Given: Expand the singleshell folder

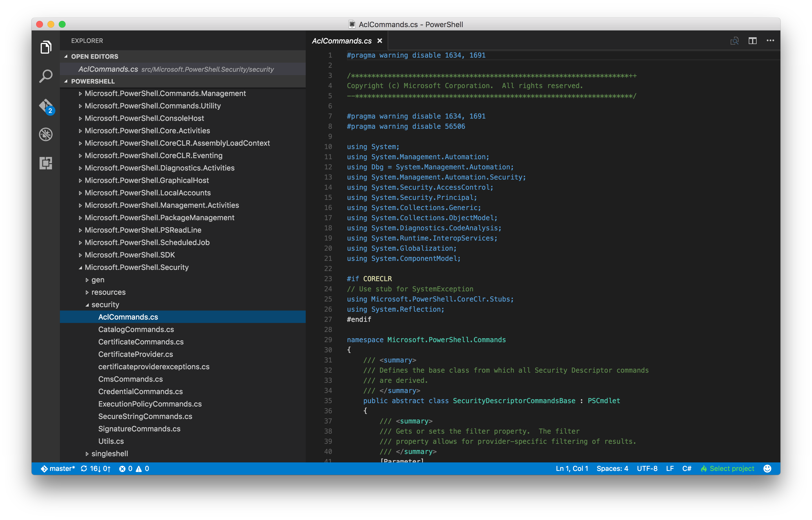Looking at the screenshot, I should click(183, 454).
